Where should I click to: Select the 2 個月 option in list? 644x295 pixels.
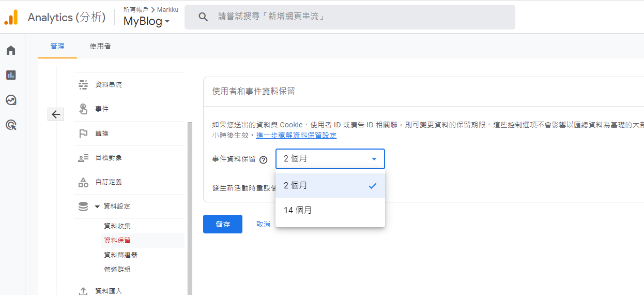330,186
